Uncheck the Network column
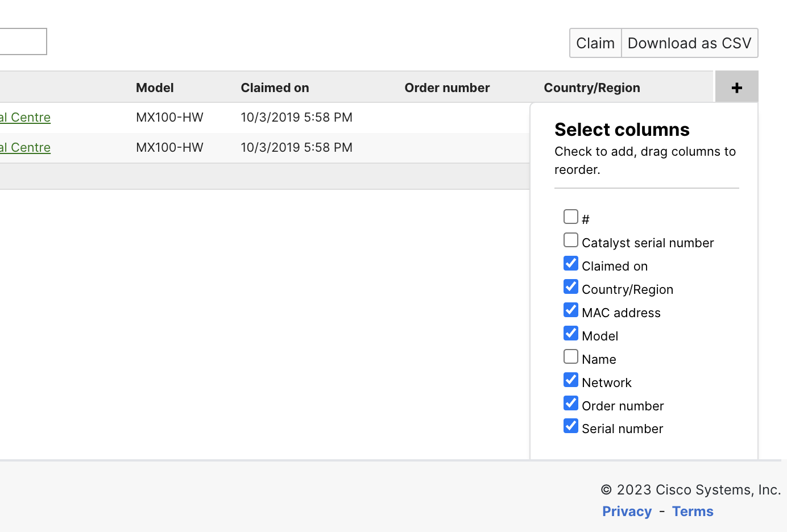The image size is (787, 532). pyautogui.click(x=570, y=380)
